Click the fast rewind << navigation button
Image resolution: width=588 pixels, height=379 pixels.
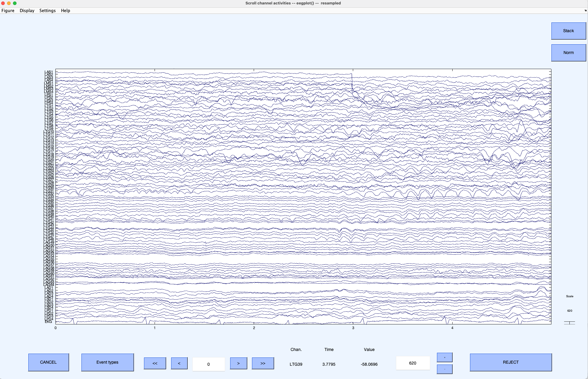155,362
